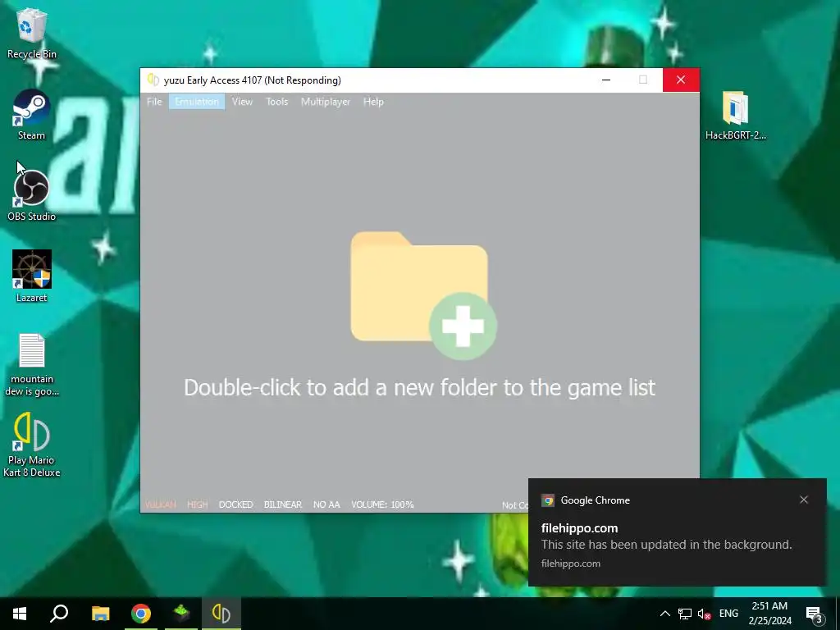Switch input language via ENG indicator
The height and width of the screenshot is (630, 840).
pos(728,614)
